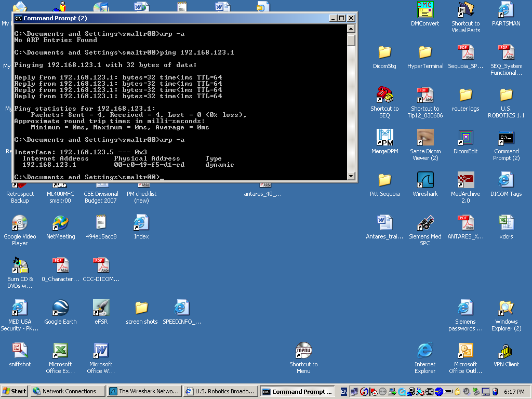Select the Google Earth desktop icon

pyautogui.click(x=60, y=308)
